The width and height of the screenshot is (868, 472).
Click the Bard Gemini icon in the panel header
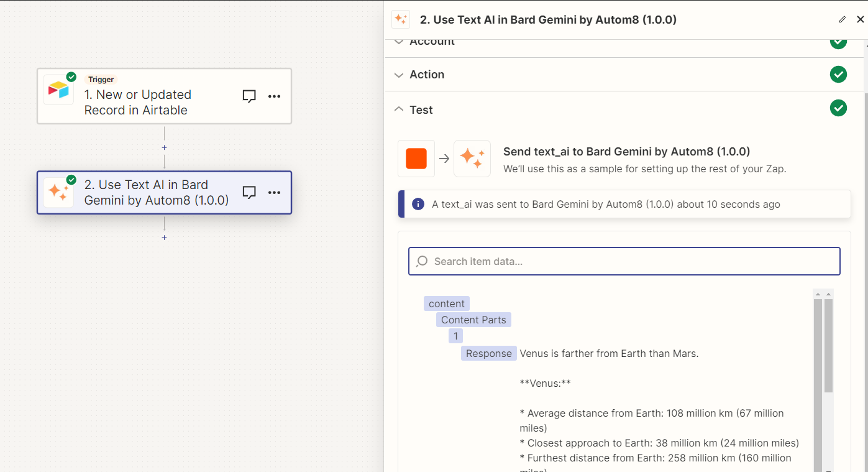coord(401,19)
